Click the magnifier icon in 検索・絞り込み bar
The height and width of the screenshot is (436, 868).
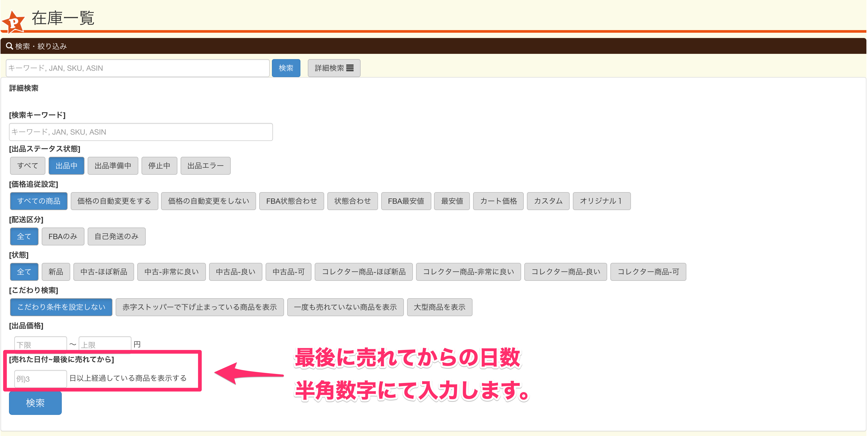pyautogui.click(x=10, y=46)
